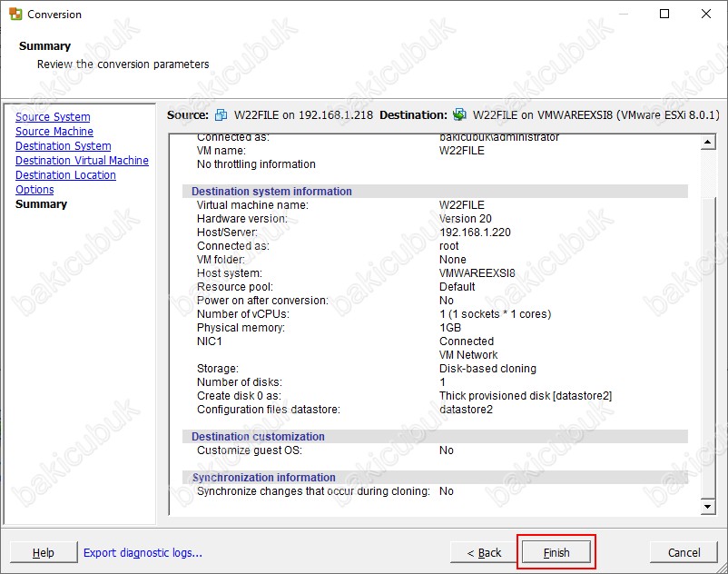The width and height of the screenshot is (728, 574).
Task: Open the Source System step
Action: pos(53,117)
